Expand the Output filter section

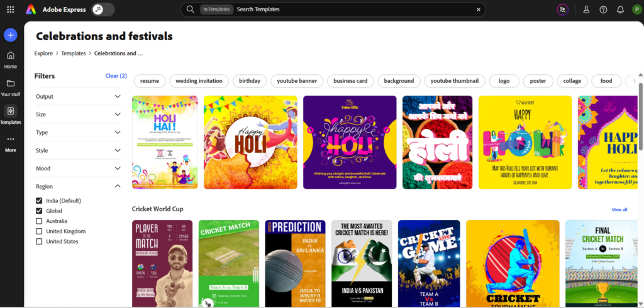(118, 96)
